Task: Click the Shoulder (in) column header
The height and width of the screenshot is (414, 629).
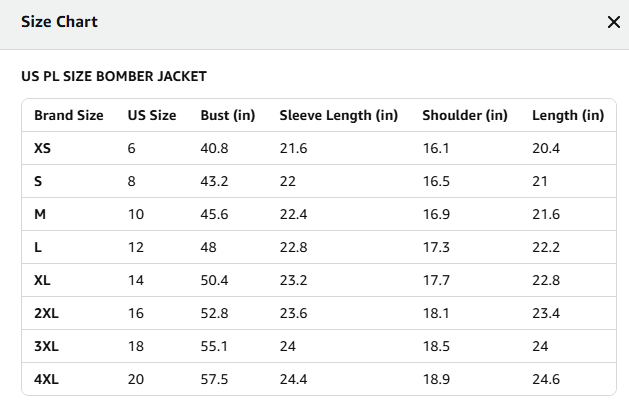Action: [x=465, y=116]
